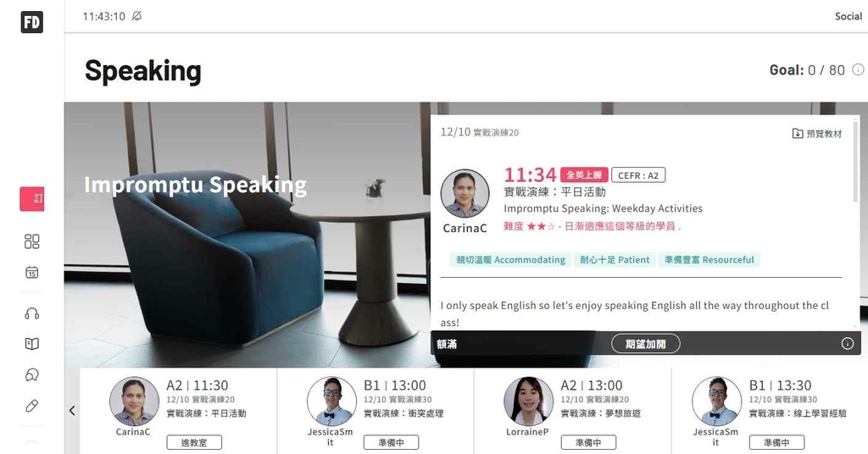This screenshot has width=868, height=454.
Task: Click the info icon in the dark status bar
Action: [847, 343]
